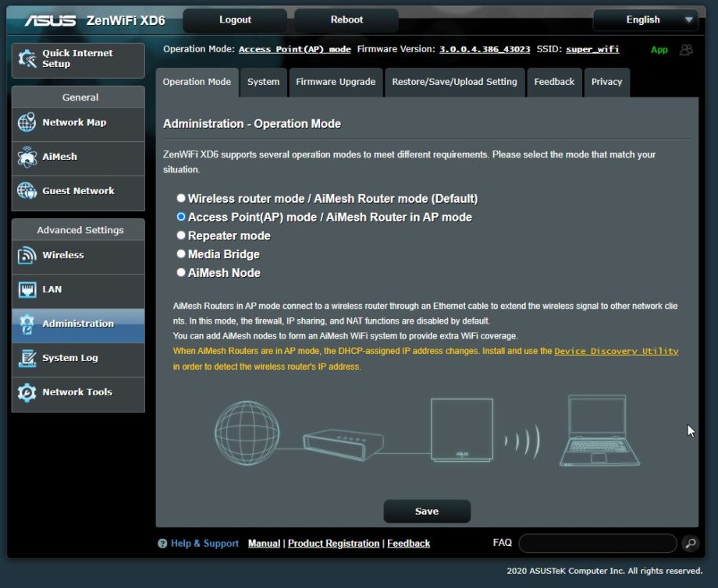Open Network Tools via gear icon

pos(27,392)
